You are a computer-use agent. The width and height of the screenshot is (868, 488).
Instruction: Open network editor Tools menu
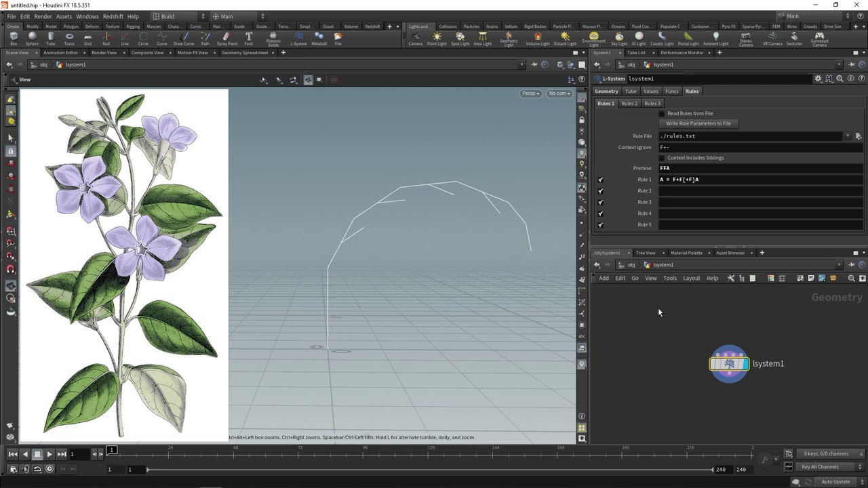pos(670,279)
